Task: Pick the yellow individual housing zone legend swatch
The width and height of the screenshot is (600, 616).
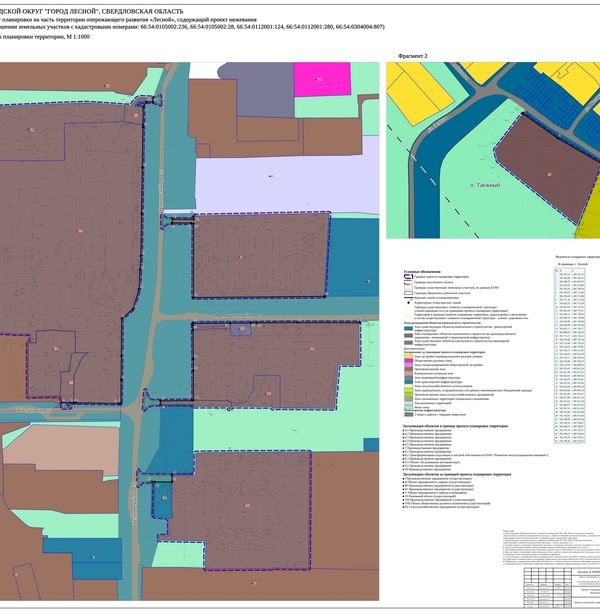Action: coord(409,356)
